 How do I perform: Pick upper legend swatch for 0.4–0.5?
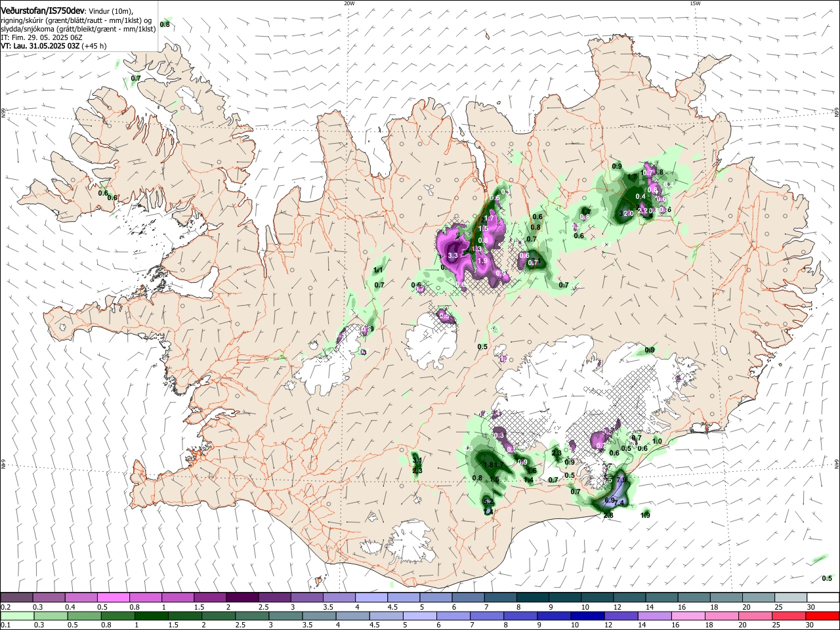tap(81, 598)
